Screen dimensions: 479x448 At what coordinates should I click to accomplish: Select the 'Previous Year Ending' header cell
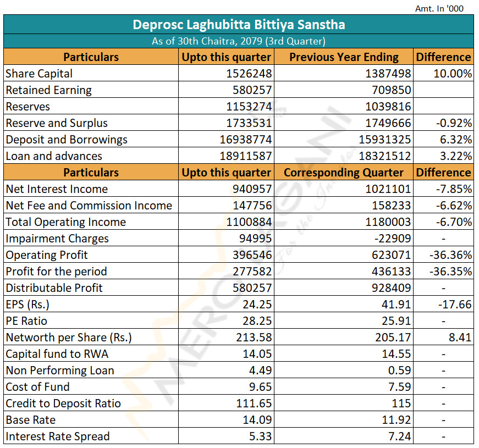(344, 57)
